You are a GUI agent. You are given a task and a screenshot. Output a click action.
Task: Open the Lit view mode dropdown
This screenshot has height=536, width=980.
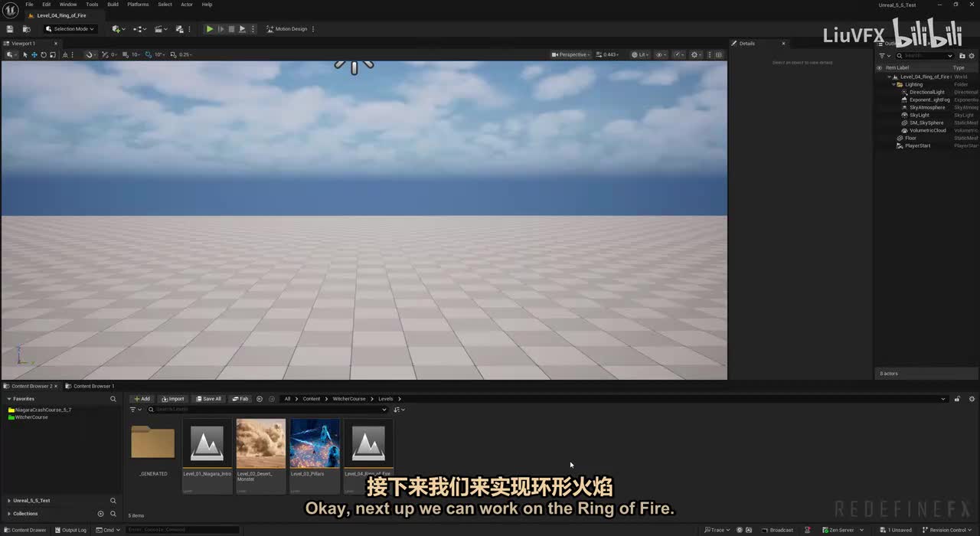[640, 55]
